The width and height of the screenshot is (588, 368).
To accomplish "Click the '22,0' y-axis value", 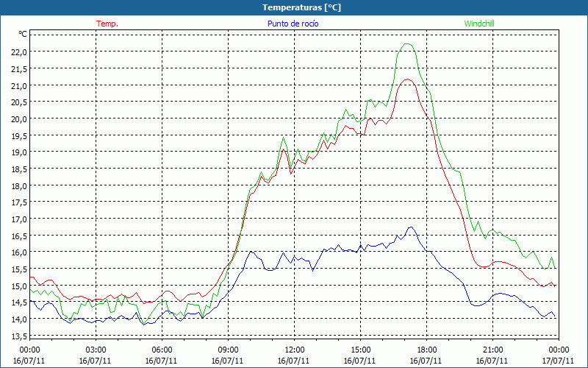I will [x=20, y=52].
